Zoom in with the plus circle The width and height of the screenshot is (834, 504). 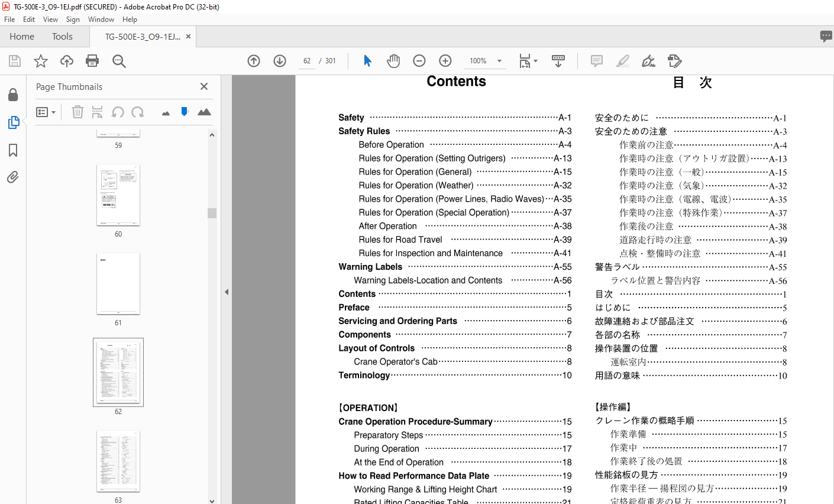[x=445, y=61]
